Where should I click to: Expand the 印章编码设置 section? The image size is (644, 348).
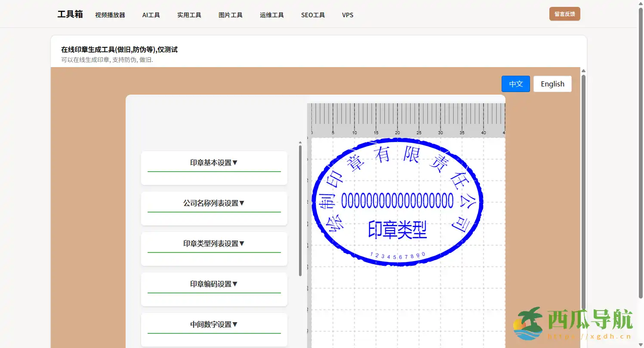tap(214, 284)
